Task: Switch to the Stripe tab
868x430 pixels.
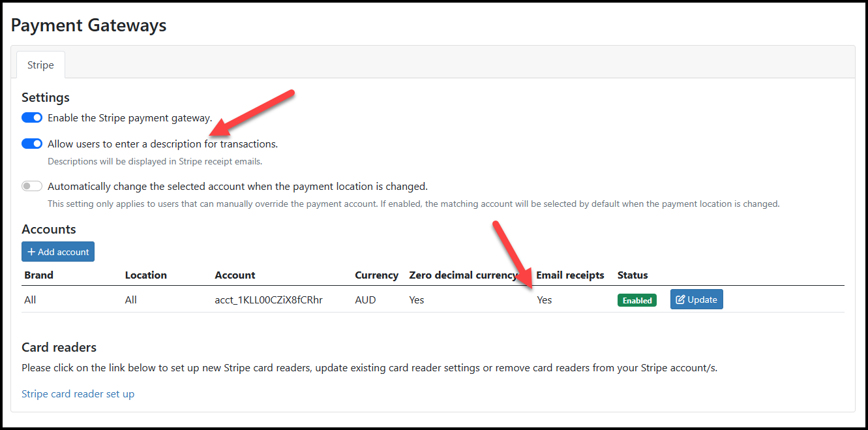Action: (40, 65)
